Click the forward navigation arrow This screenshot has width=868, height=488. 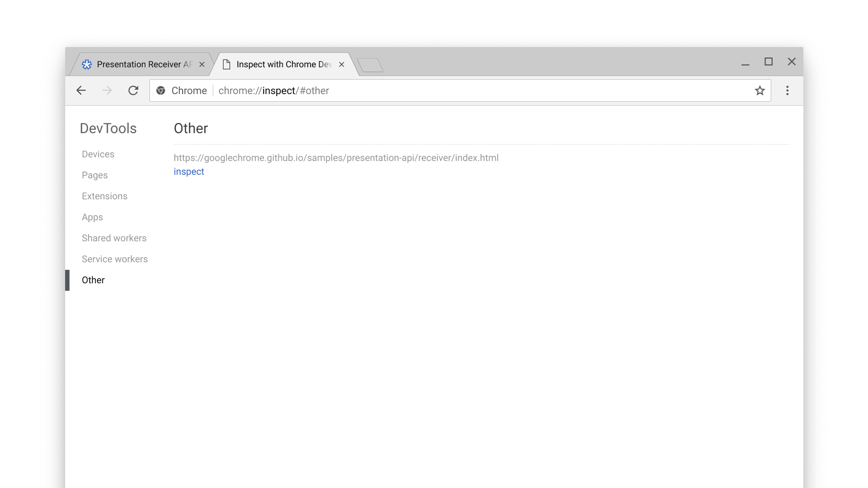107,90
